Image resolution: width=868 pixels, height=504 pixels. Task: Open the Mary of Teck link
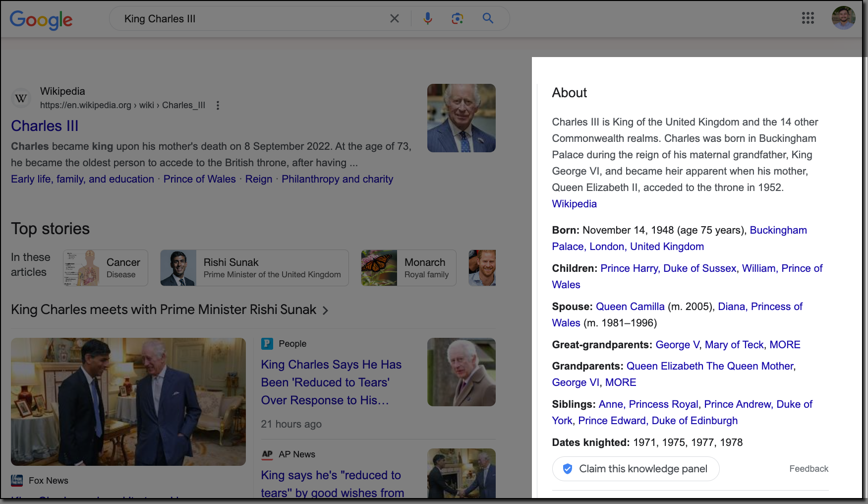point(734,345)
